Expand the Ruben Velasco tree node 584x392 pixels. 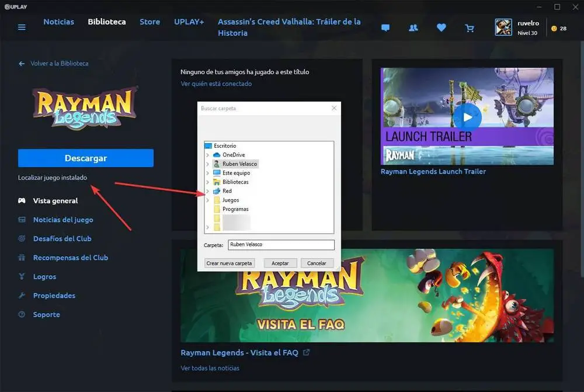(207, 164)
